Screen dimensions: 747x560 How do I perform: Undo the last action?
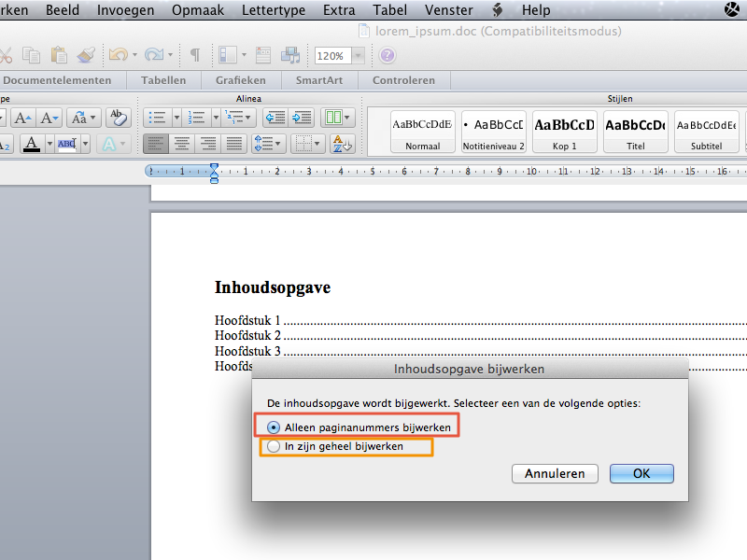pyautogui.click(x=119, y=55)
